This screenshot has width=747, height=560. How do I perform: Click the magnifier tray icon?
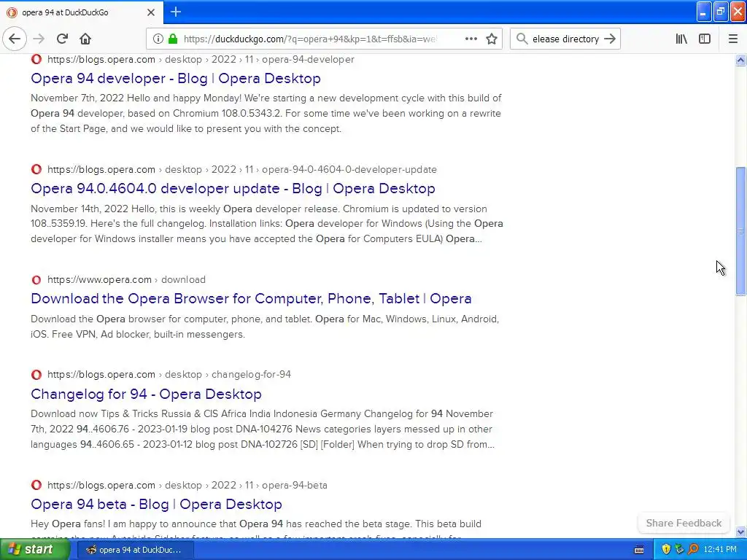point(693,550)
